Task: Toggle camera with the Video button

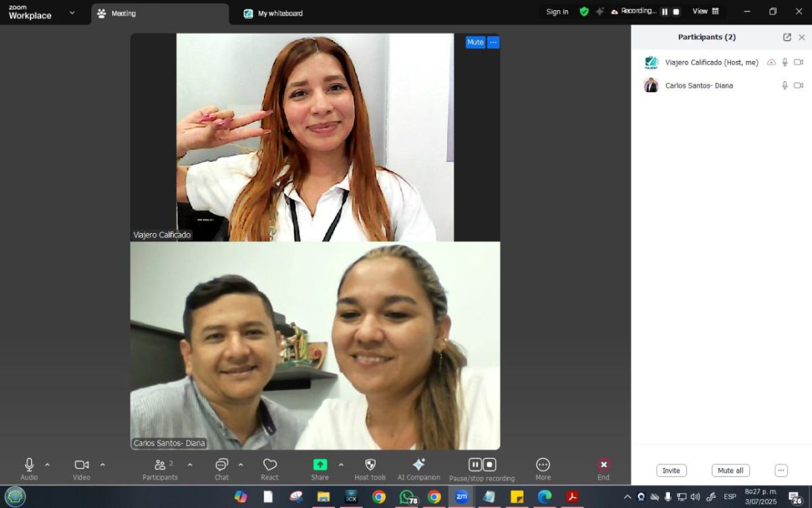Action: coord(82,465)
